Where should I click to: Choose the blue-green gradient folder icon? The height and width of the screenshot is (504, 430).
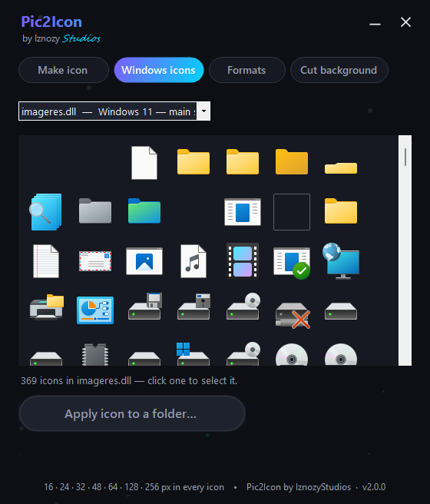point(144,211)
